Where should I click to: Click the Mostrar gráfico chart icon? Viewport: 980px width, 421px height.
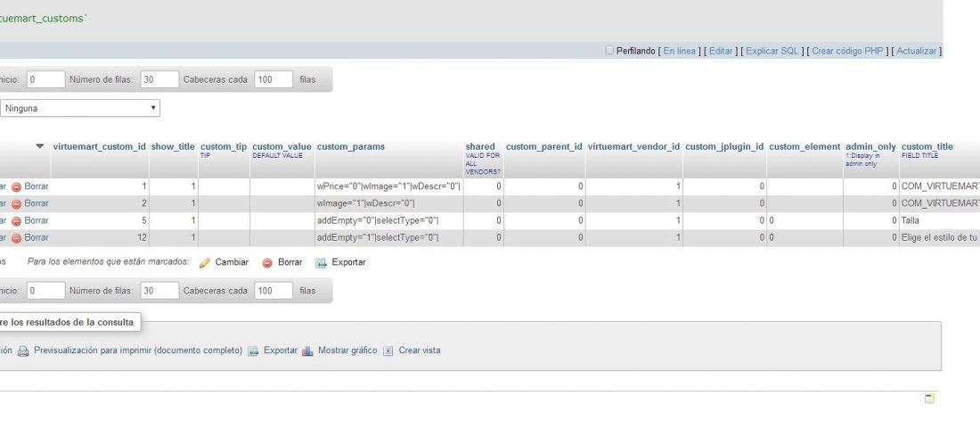coord(307,351)
